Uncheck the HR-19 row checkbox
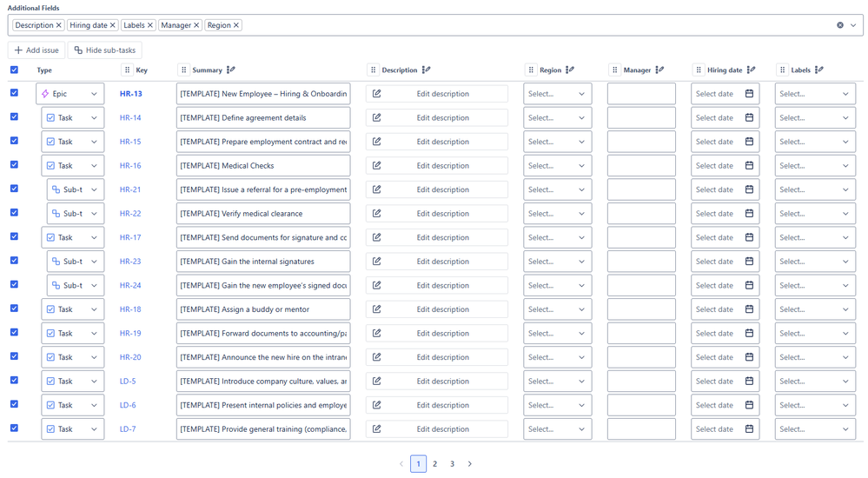This screenshot has height=478, width=868. 15,332
